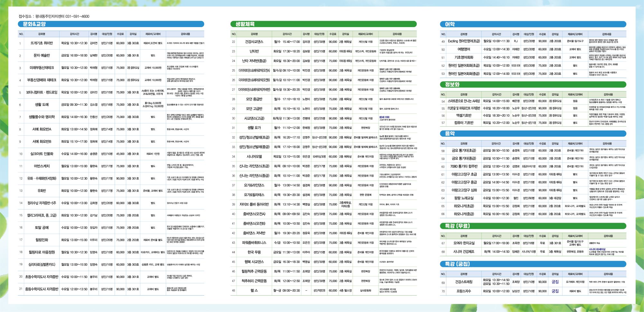The height and width of the screenshot is (312, 644).
Task: Select the 시니어모델 course name
Action: coord(254,157)
